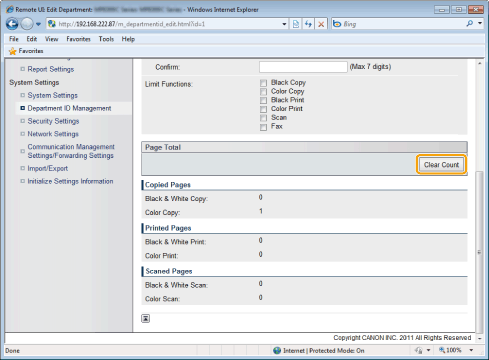Screen dimensions: 489x360
Task: Click the browser Forward arrow button
Action: click(27, 24)
